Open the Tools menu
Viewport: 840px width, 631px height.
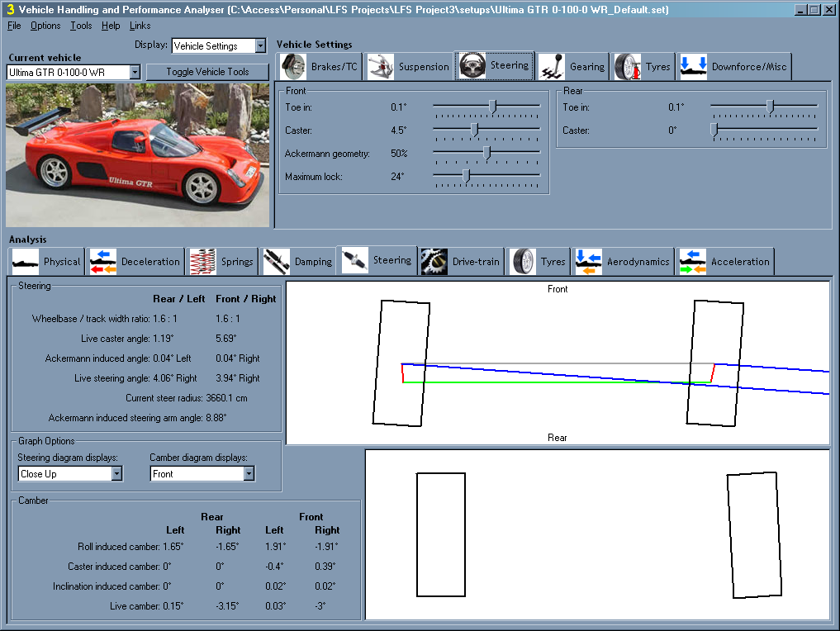click(81, 26)
